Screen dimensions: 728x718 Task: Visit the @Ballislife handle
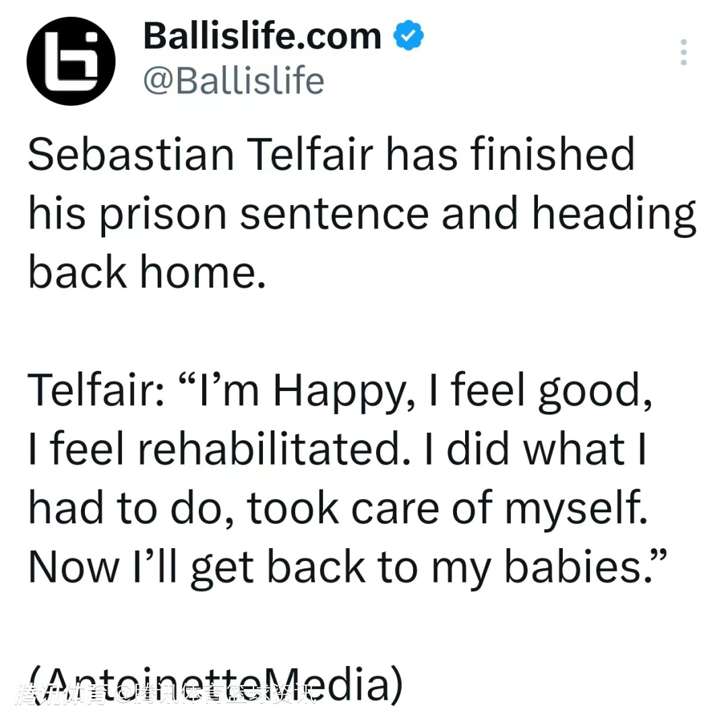coord(233,81)
